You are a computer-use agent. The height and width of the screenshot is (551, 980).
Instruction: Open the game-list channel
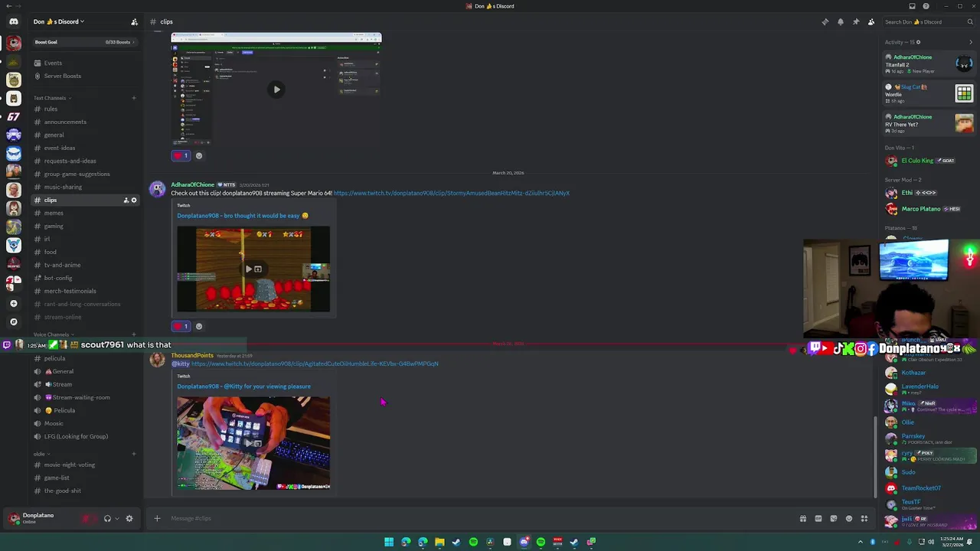click(x=57, y=478)
